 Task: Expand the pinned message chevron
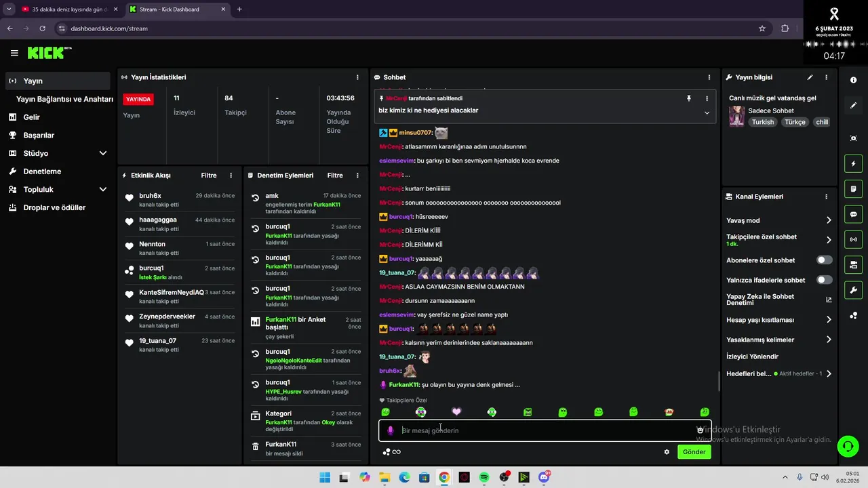click(707, 113)
